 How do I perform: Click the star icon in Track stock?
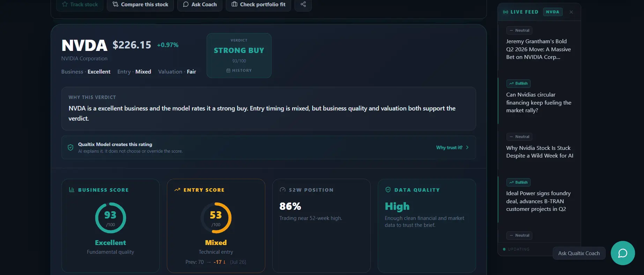tap(65, 5)
